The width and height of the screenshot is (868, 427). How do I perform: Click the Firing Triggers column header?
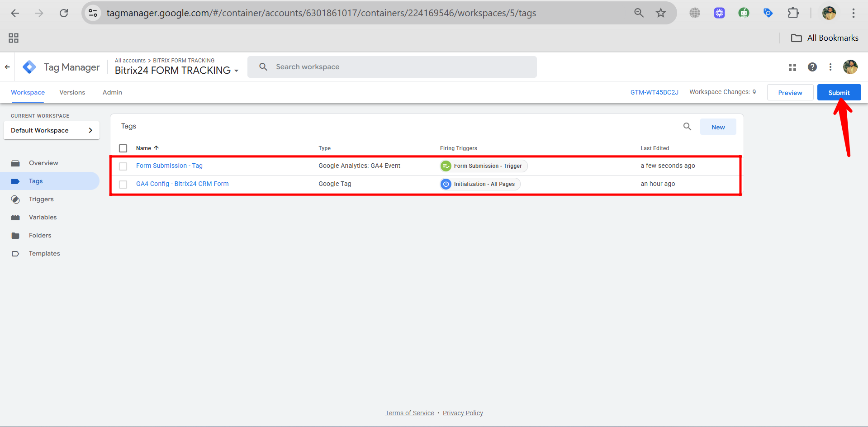pos(458,148)
